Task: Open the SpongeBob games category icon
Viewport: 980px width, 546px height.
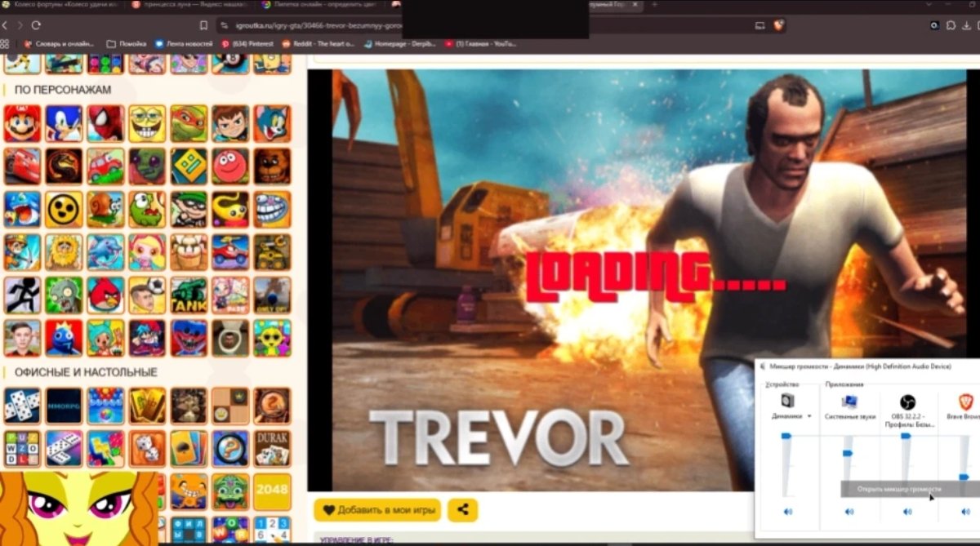Action: click(147, 123)
